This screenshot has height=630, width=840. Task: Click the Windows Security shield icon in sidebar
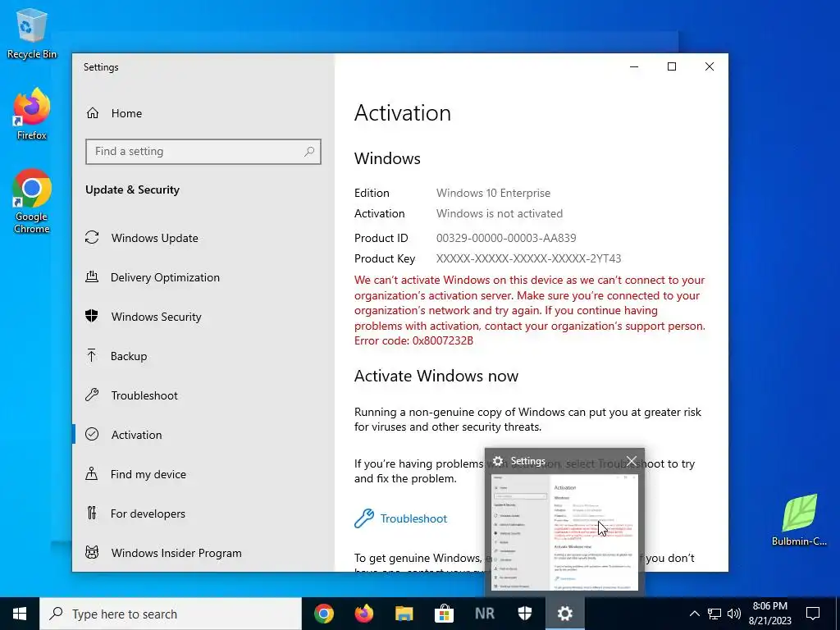[x=92, y=316]
